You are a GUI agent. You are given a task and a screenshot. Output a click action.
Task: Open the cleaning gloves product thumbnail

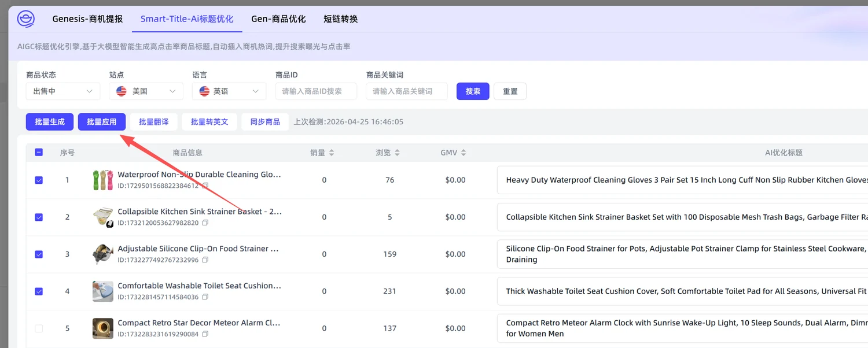[x=103, y=180]
